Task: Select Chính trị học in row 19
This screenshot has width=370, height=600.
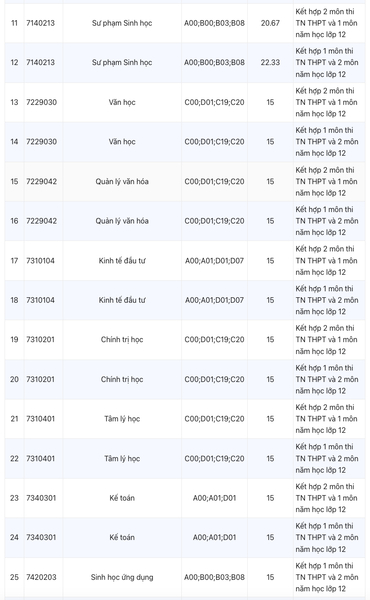Action: (122, 339)
